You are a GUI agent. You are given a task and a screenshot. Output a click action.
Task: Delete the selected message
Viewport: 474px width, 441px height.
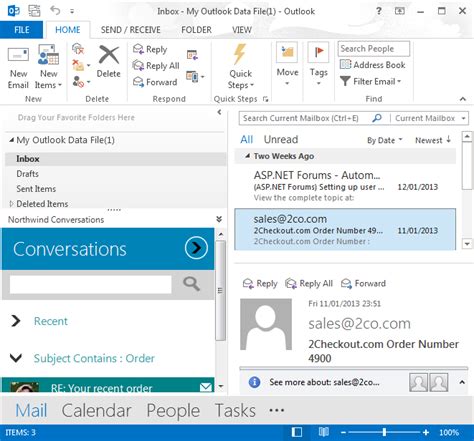pos(108,62)
